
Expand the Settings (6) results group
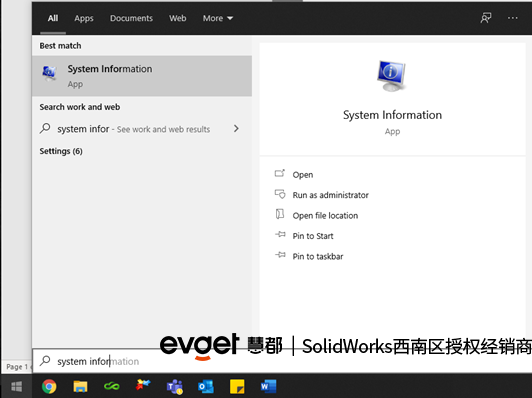click(x=61, y=151)
